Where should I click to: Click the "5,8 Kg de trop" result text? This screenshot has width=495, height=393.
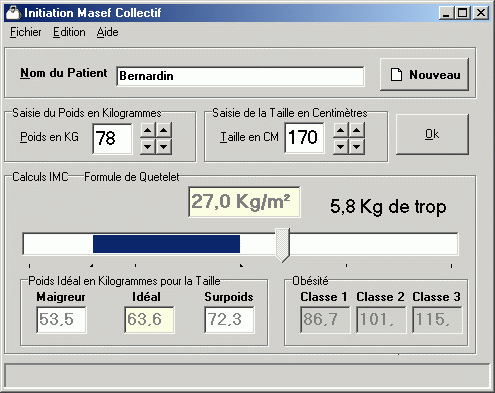[x=388, y=207]
